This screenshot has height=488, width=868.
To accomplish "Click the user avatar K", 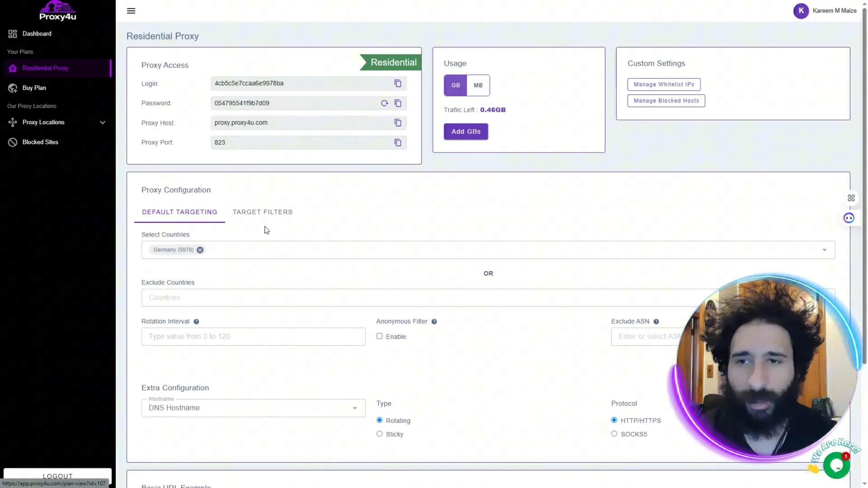I will 801,11.
